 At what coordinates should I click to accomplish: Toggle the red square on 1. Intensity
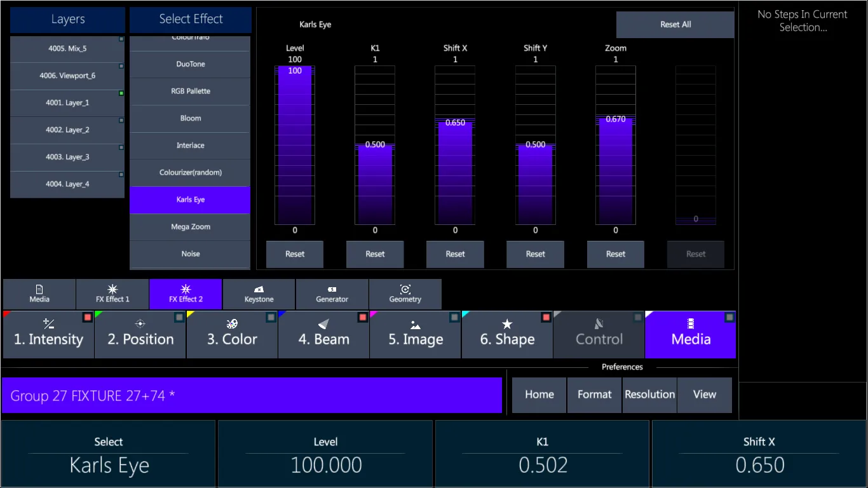click(88, 317)
